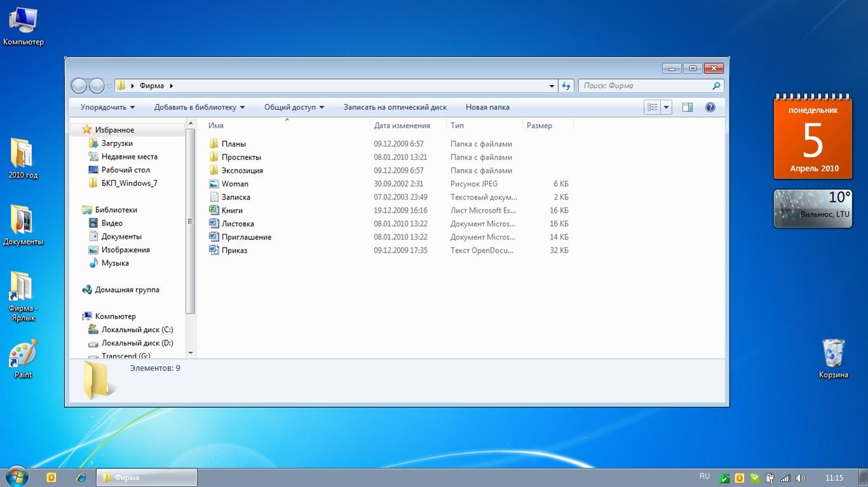This screenshot has width=868, height=487.
Task: Click the navigation pane scrollbar down arrow
Action: pyautogui.click(x=191, y=352)
